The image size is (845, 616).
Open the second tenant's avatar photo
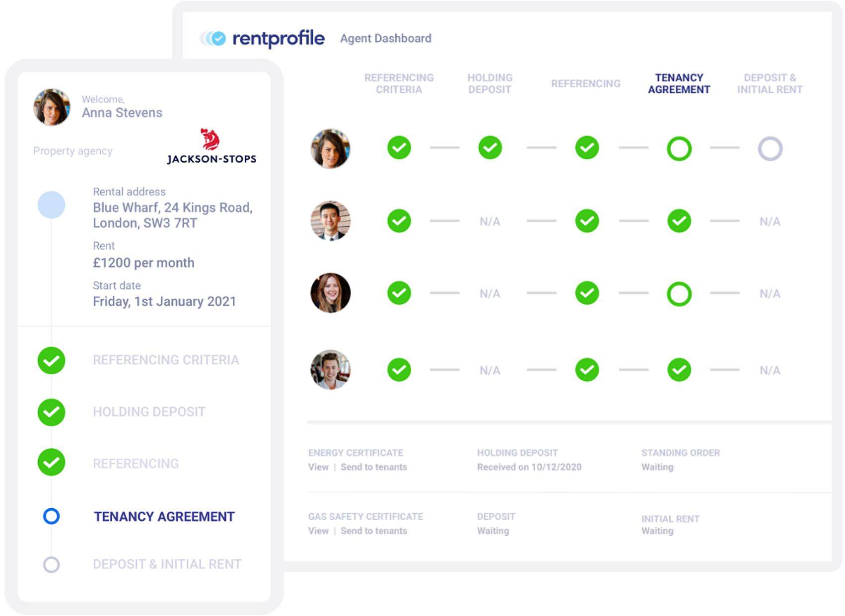pyautogui.click(x=330, y=221)
